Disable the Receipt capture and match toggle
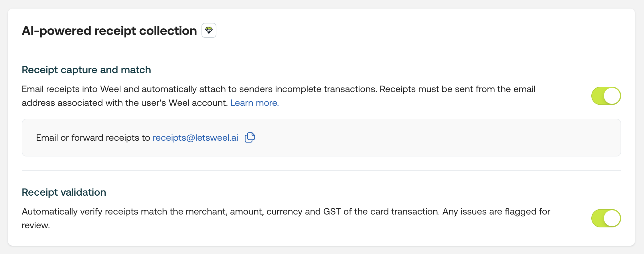This screenshot has width=644, height=254. pyautogui.click(x=606, y=96)
